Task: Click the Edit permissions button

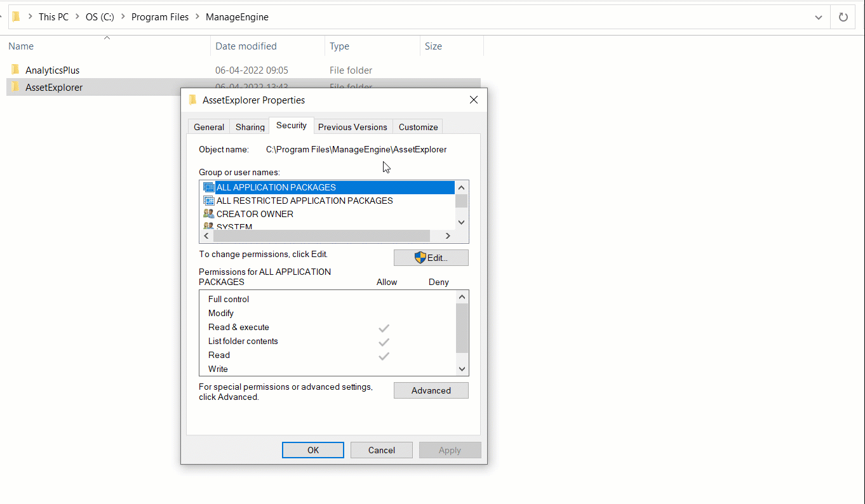Action: pos(431,258)
